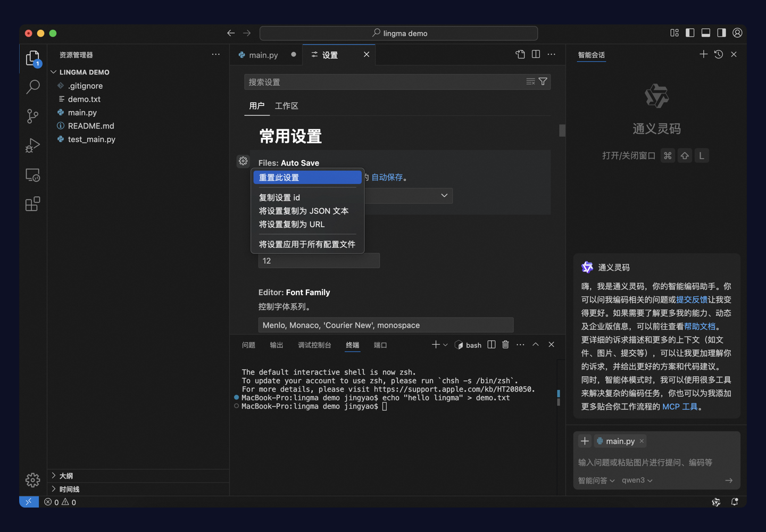This screenshot has height=532, width=766.
Task: Open notifications bell in status bar
Action: (735, 502)
